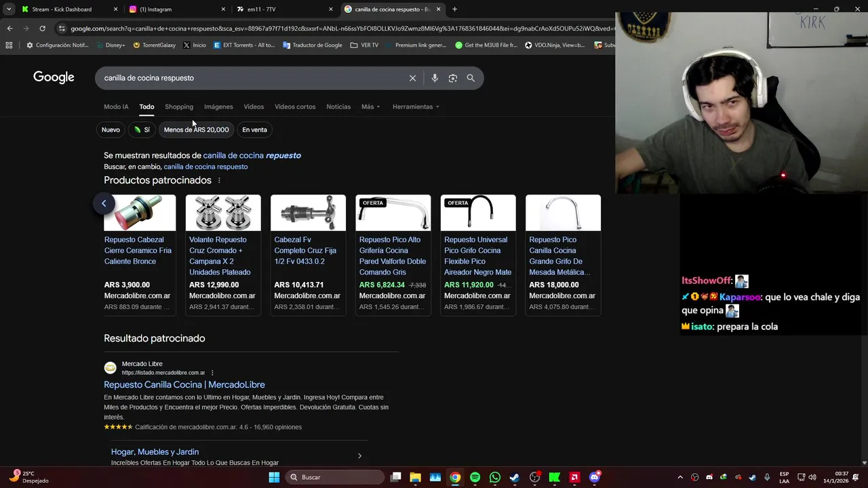View site information for google.com
868x488 pixels.
[x=62, y=28]
